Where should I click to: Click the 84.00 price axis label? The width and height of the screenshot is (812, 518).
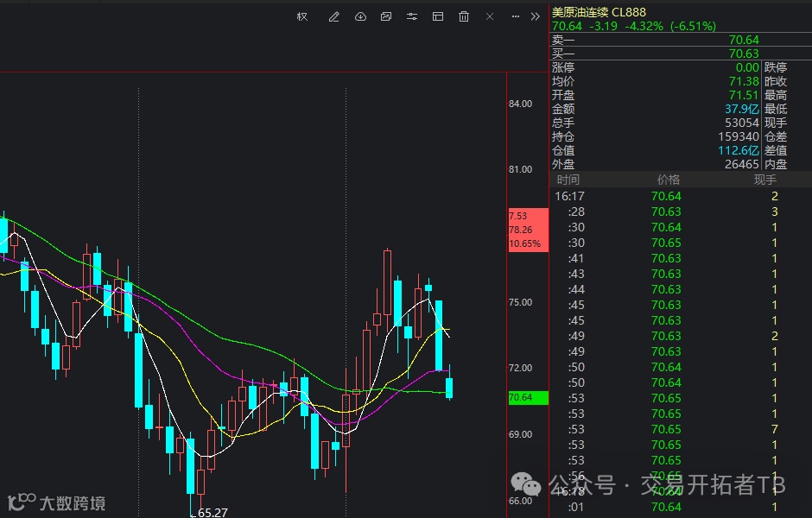[x=520, y=104]
